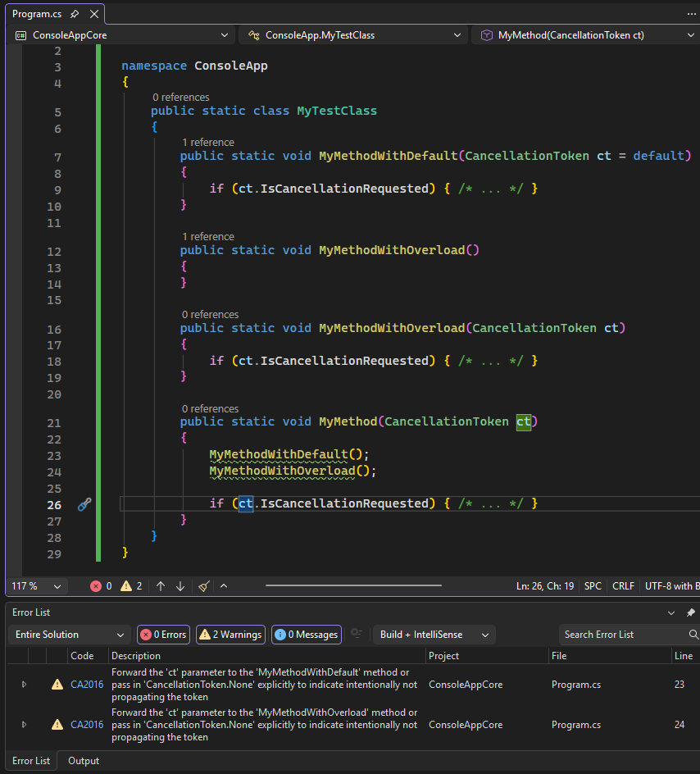
Task: Click the disabled filter icon beside Messages
Action: (x=357, y=635)
